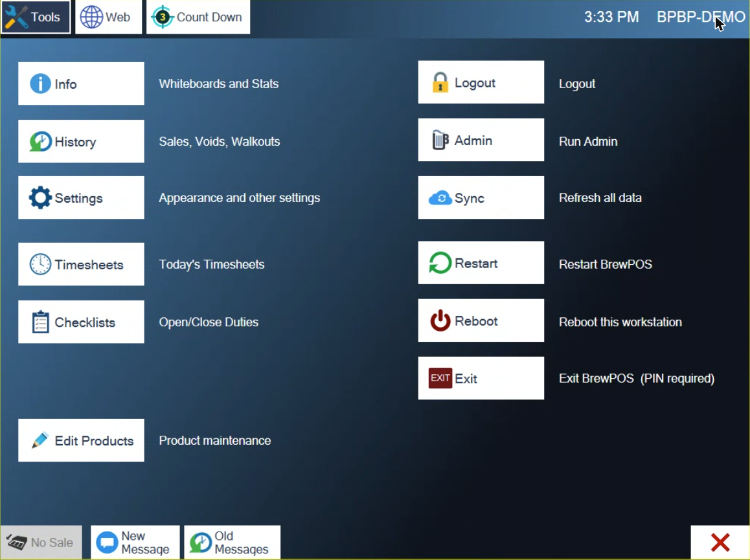The width and height of the screenshot is (750, 560).
Task: Click the Timesheets clock icon
Action: tap(40, 264)
